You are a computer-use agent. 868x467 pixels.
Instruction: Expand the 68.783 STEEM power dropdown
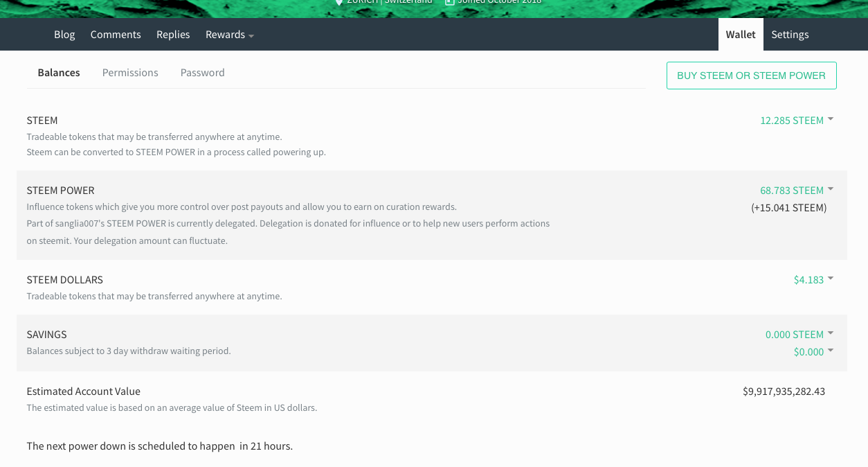(796, 191)
